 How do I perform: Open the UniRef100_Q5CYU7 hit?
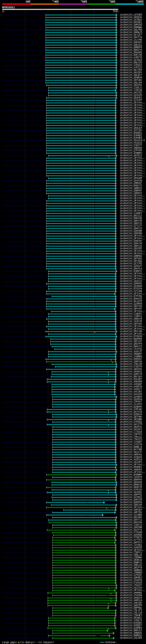[x=131, y=342]
